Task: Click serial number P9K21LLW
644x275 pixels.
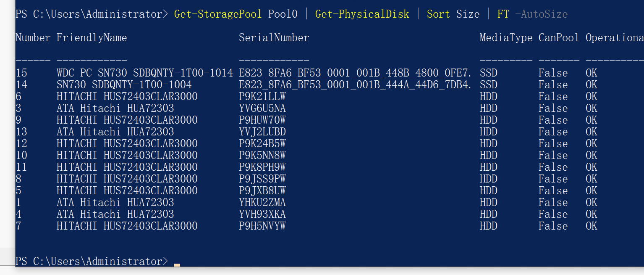Action: (262, 97)
